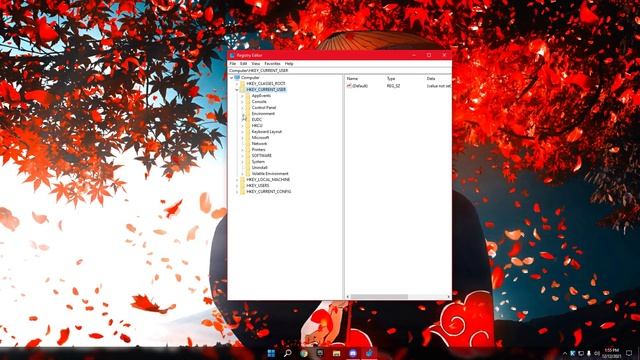Screen dimensions: 640x360
Task: Click the Control Panel folder icon
Action: point(248,108)
